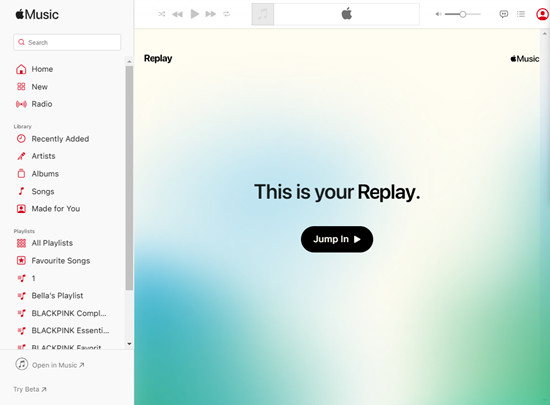Click the Replay heading

click(158, 59)
